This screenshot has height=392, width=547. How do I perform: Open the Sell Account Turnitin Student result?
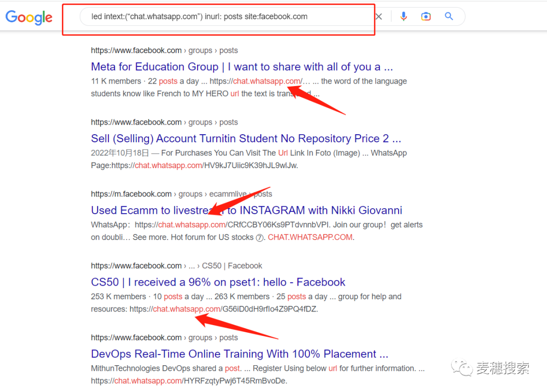click(x=246, y=139)
